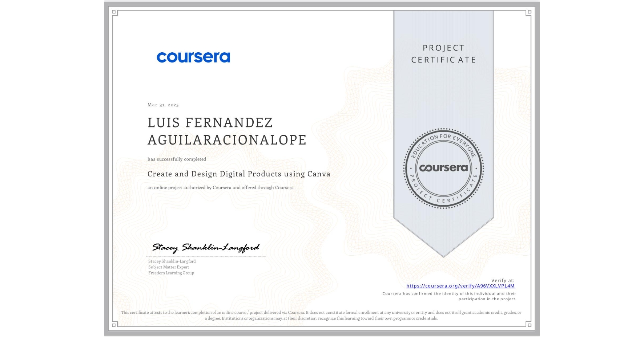This screenshot has width=644, height=337.
Task: Select the name line 'AGUILARACIONALOPE'
Action: coord(227,140)
